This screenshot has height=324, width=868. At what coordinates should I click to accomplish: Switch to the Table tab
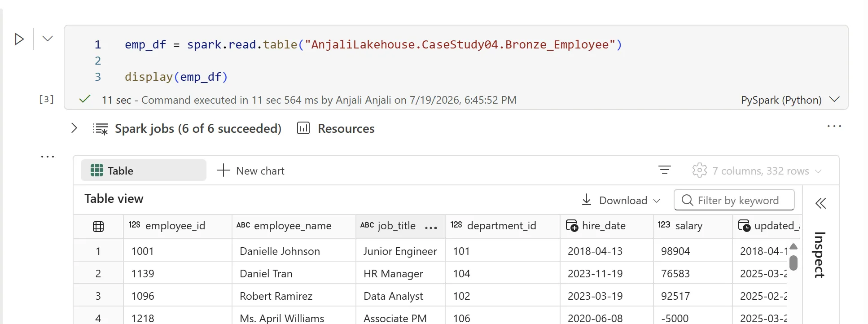point(144,171)
